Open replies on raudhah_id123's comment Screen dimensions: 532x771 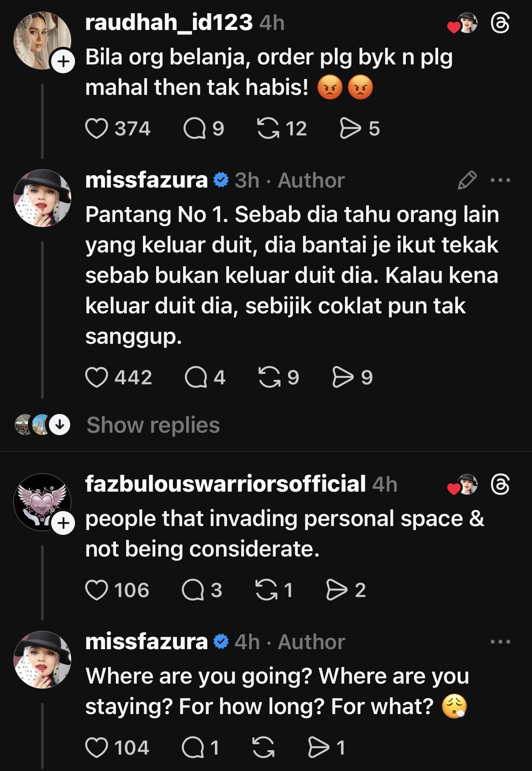195,129
